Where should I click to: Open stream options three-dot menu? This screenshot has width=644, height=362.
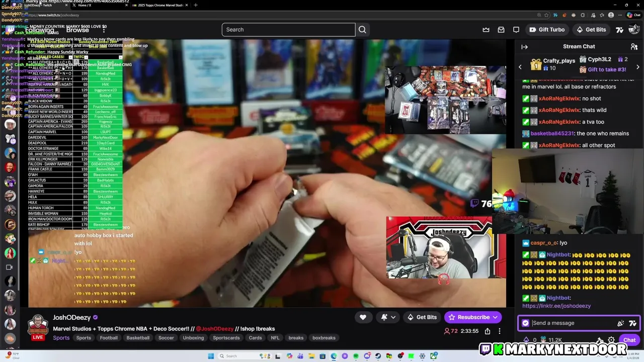tap(500, 331)
